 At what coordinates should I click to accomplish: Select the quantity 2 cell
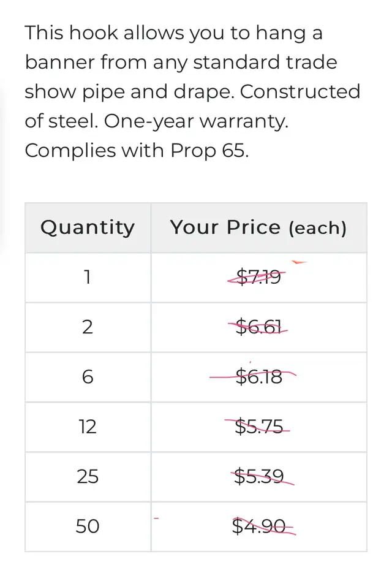click(88, 327)
